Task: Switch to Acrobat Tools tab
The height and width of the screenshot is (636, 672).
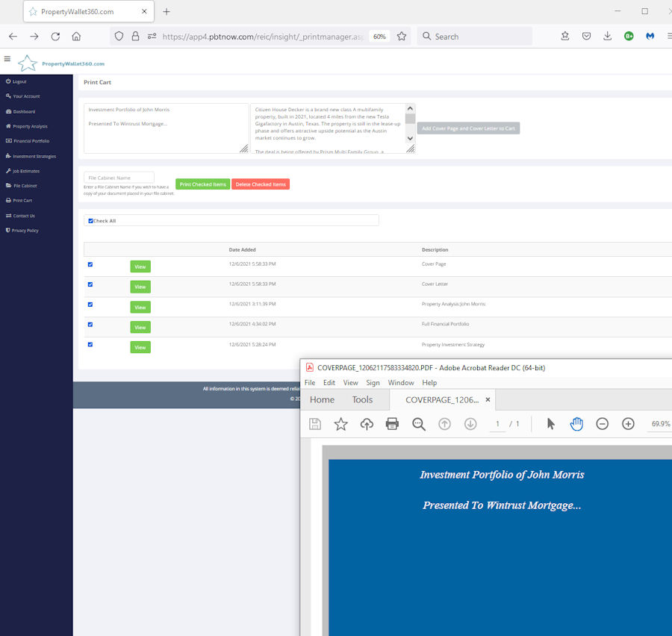Action: point(362,400)
